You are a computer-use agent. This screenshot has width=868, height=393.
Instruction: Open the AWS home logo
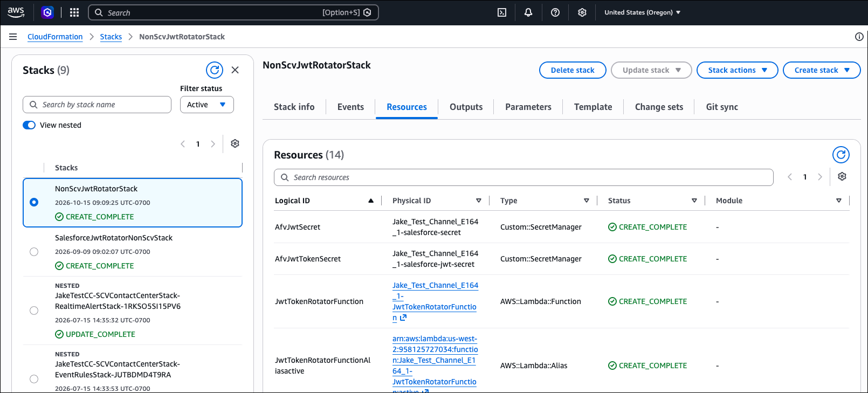click(x=16, y=12)
